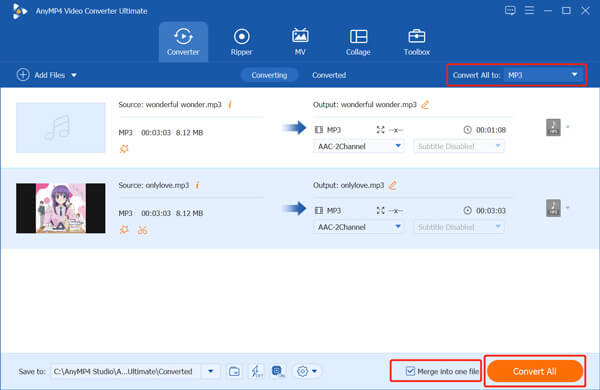Image resolution: width=600 pixels, height=390 pixels.
Task: Click the MP3 format icon in onlylove.mp3 output
Action: (319, 211)
